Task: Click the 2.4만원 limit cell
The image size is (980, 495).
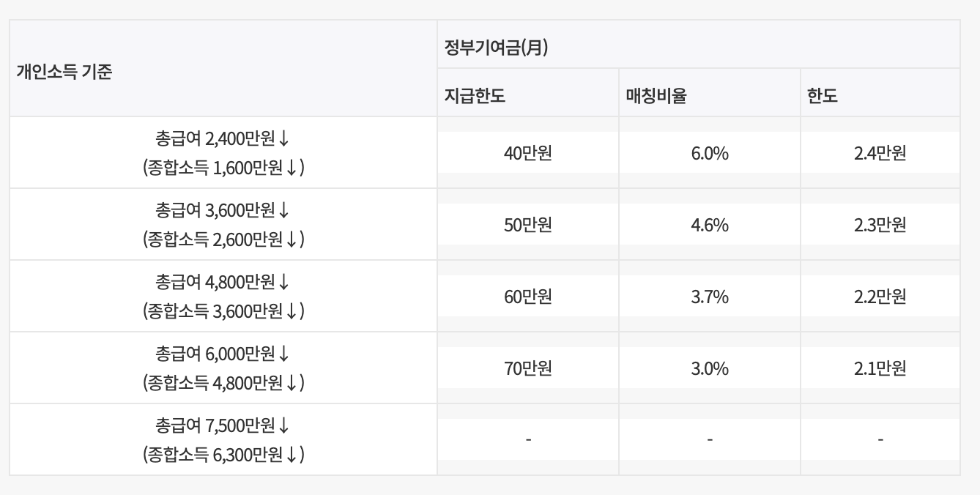Action: coord(880,152)
